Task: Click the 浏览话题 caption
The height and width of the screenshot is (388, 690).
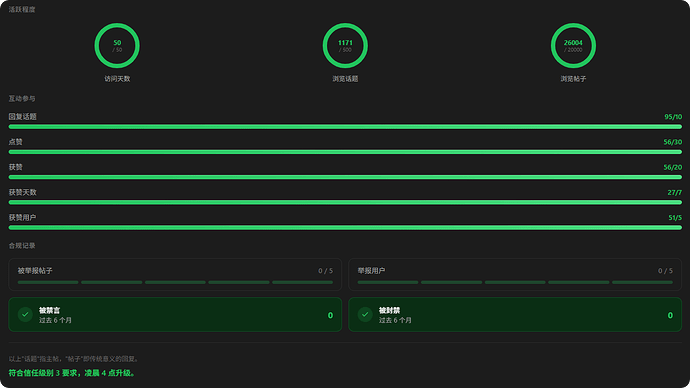Action: pyautogui.click(x=345, y=79)
